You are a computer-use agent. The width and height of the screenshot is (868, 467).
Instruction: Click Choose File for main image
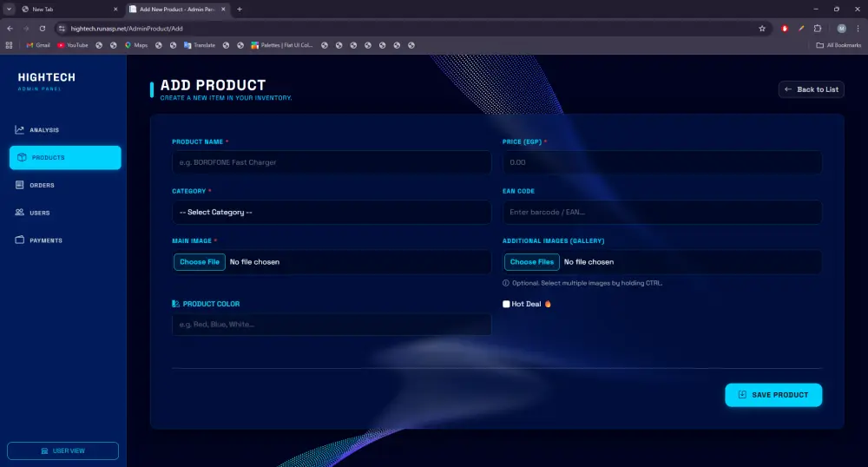200,262
